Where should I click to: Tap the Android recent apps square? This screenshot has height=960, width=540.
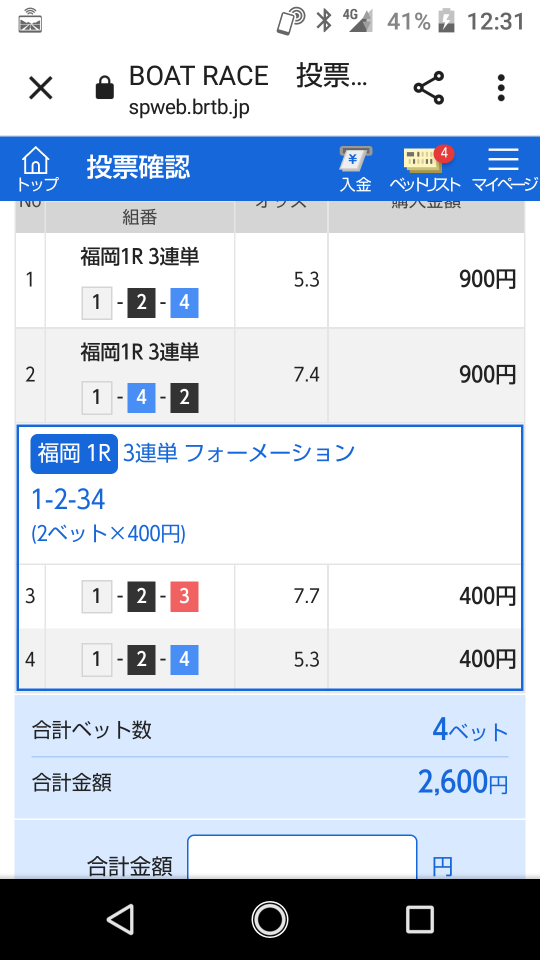click(x=419, y=919)
